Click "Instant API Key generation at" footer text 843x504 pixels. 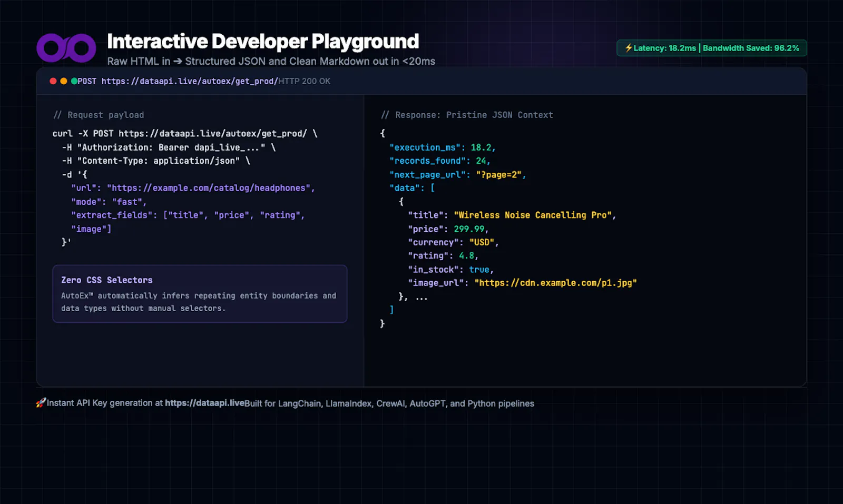coord(105,403)
